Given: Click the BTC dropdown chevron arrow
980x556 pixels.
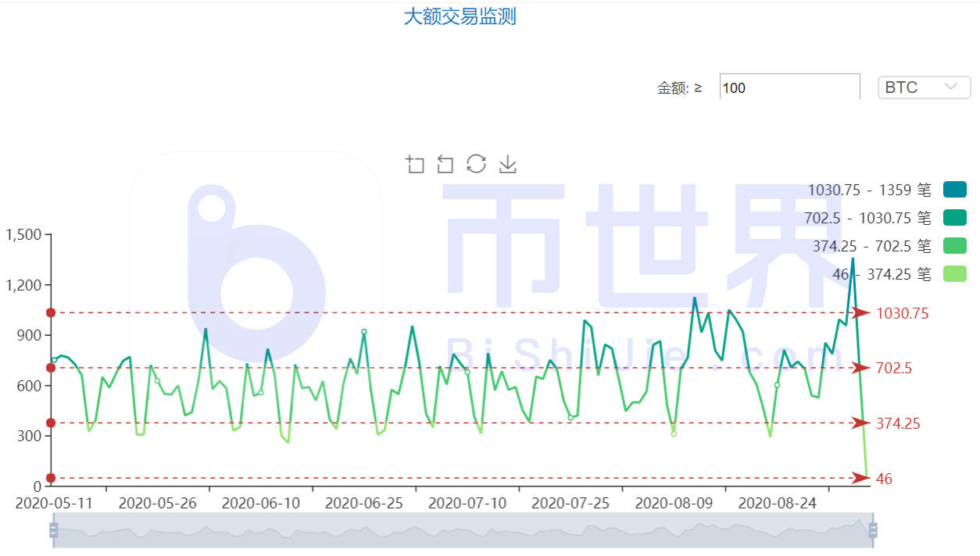Looking at the screenshot, I should [950, 87].
